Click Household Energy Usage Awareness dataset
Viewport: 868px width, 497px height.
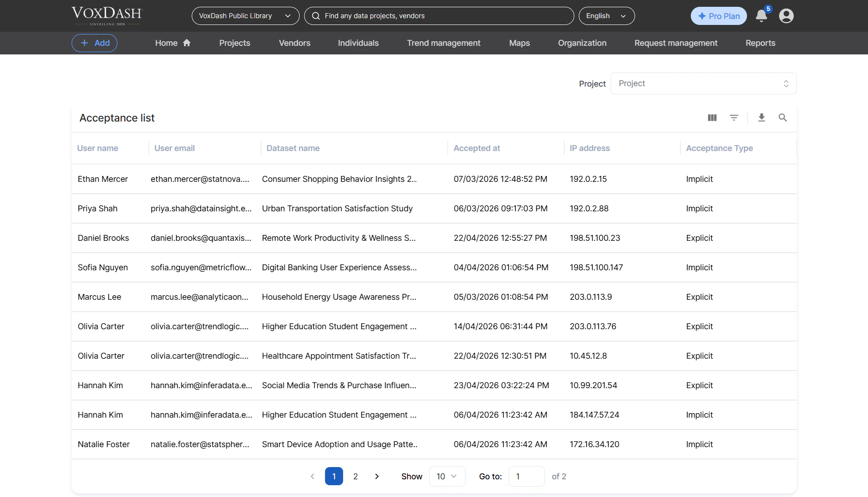tap(339, 297)
